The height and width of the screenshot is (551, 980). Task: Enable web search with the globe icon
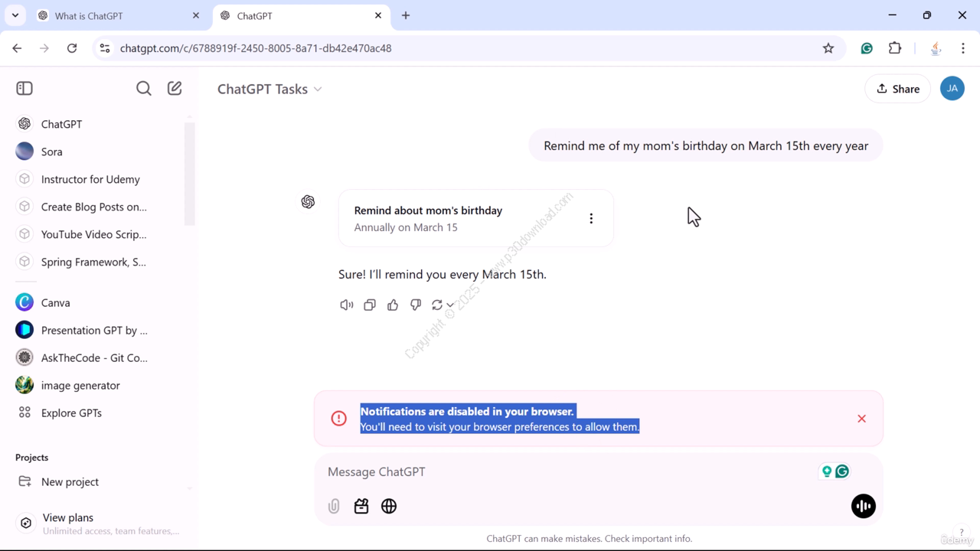coord(389,506)
